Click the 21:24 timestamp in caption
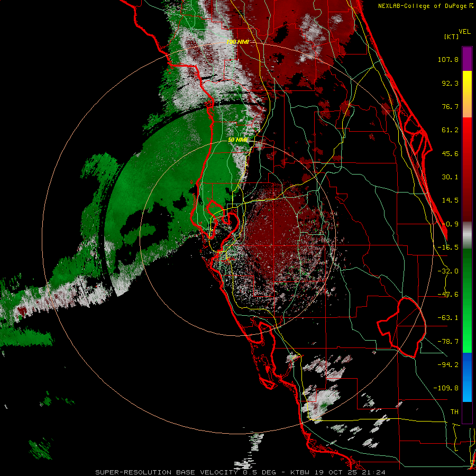 374,472
